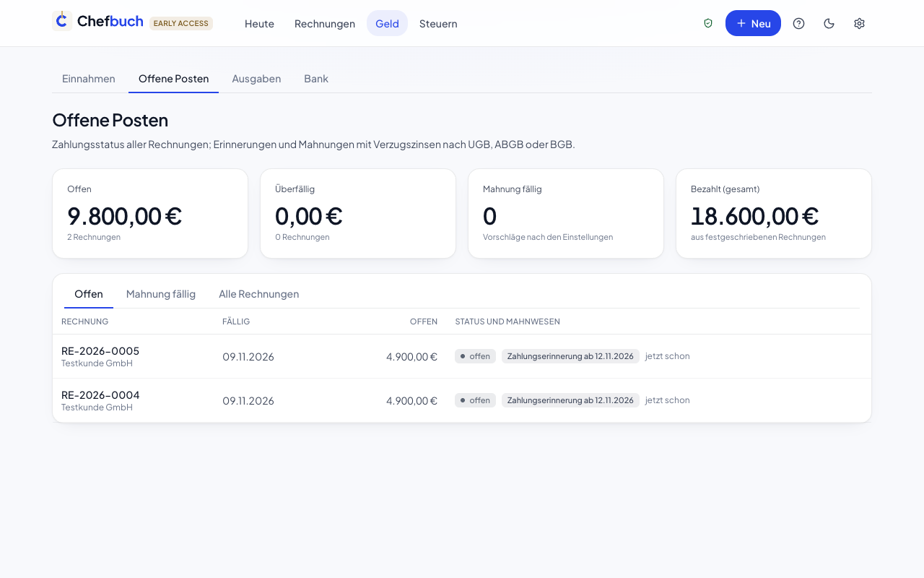Click the Mahnung fällig summary card
This screenshot has width=924, height=578.
(x=566, y=213)
